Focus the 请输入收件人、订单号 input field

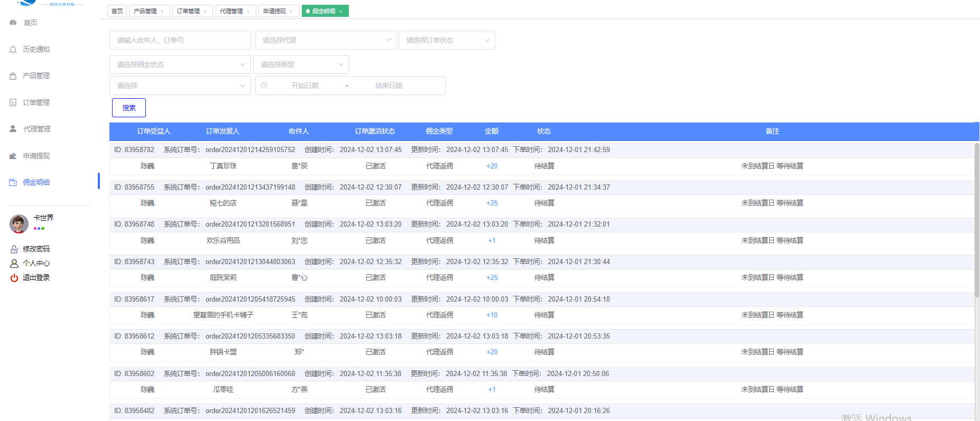tap(180, 40)
